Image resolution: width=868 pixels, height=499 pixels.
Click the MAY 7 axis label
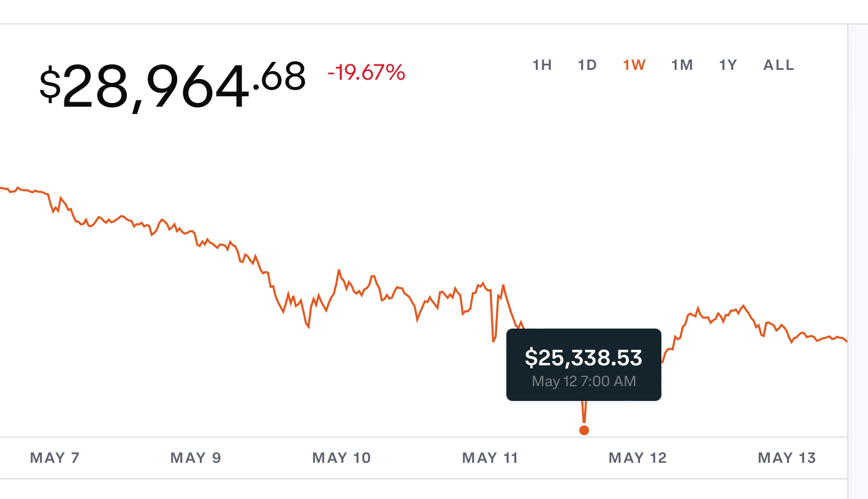click(x=54, y=458)
